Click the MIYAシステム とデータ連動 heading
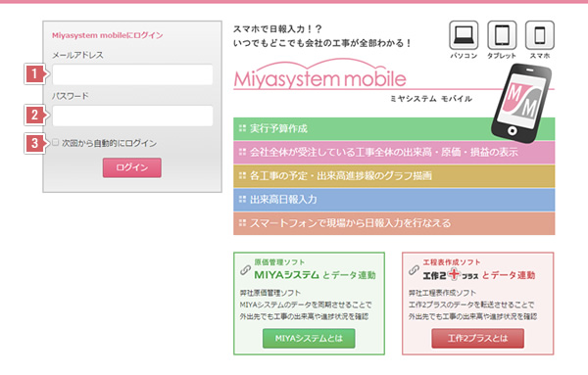This screenshot has width=588, height=375. [315, 275]
